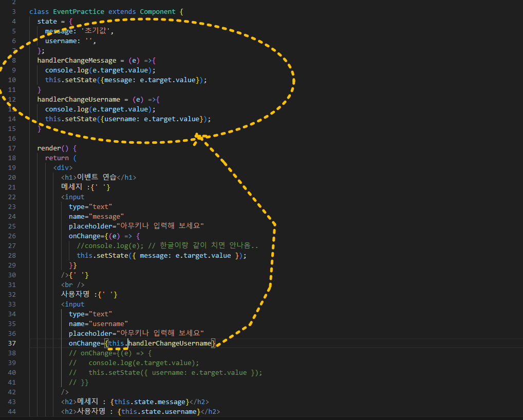Click the <h1>이벤트 연습</h1> heading line

[99, 177]
